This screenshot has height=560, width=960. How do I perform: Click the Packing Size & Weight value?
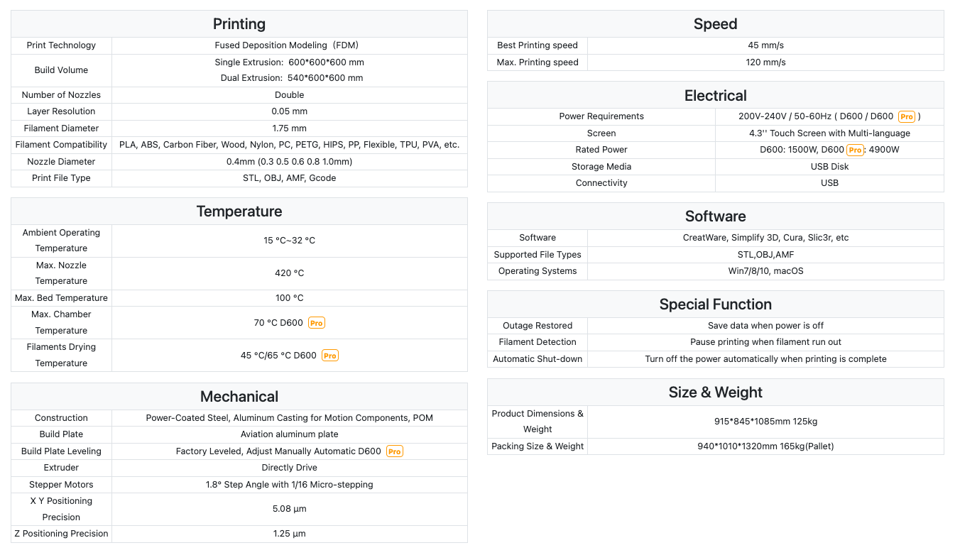[766, 446]
